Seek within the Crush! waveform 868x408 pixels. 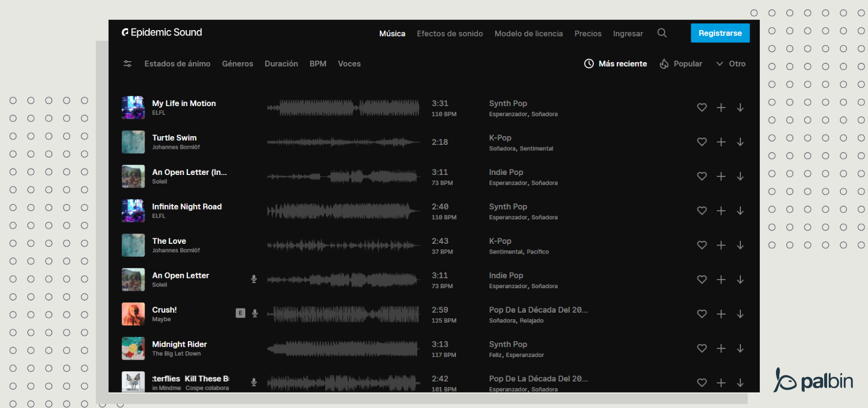tap(344, 314)
